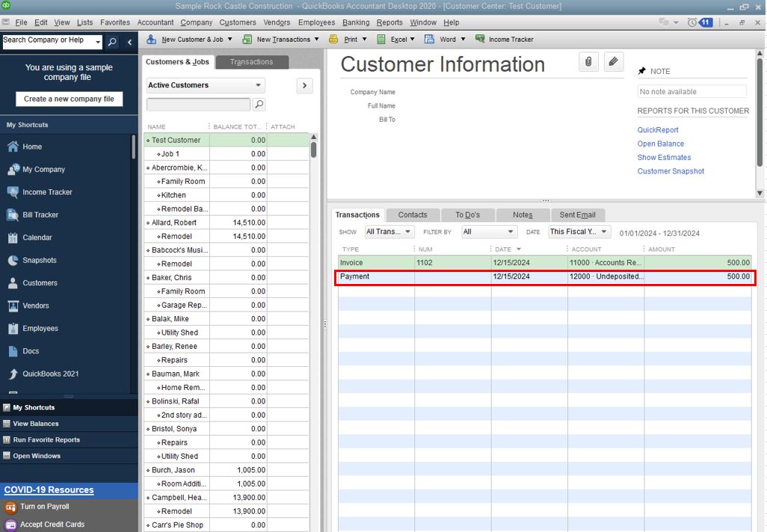Open Bill Tracker from the sidebar
Image resolution: width=767 pixels, height=532 pixels.
[40, 215]
